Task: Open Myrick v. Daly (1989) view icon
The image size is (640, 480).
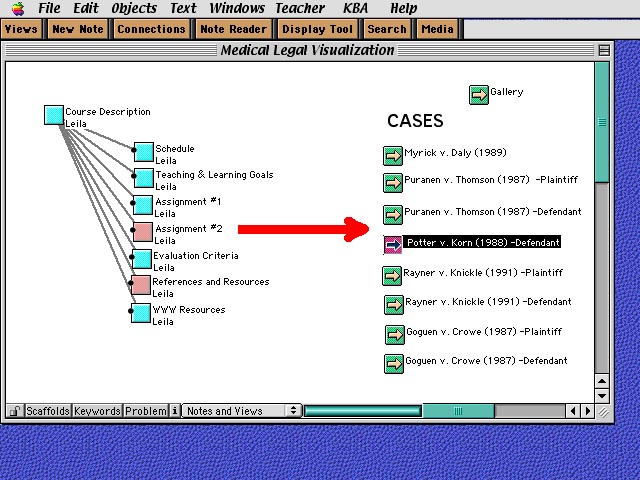Action: coord(393,156)
